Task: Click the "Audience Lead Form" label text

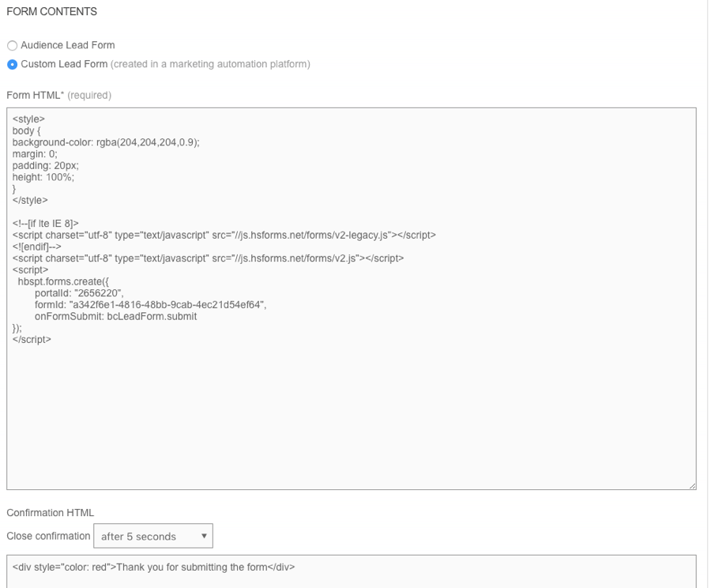Action: pos(67,46)
